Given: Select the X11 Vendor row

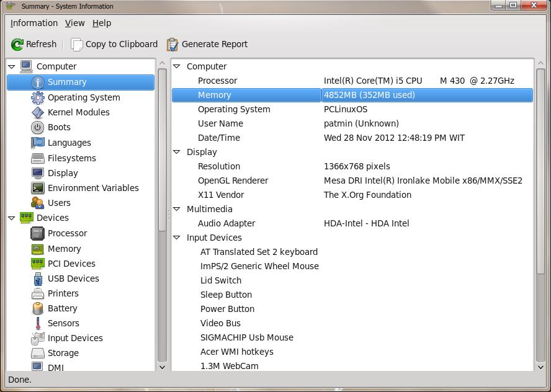Looking at the screenshot, I should (x=352, y=195).
